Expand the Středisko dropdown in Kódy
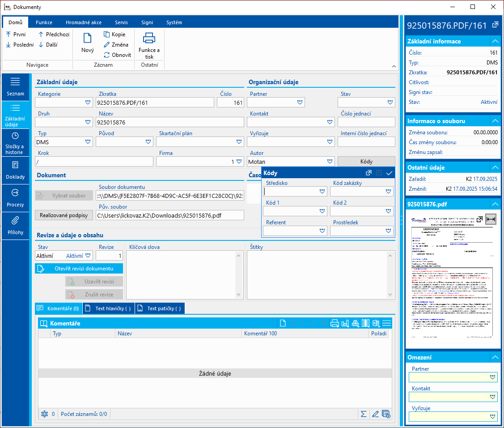Image resolution: width=504 pixels, height=428 pixels. [322, 192]
